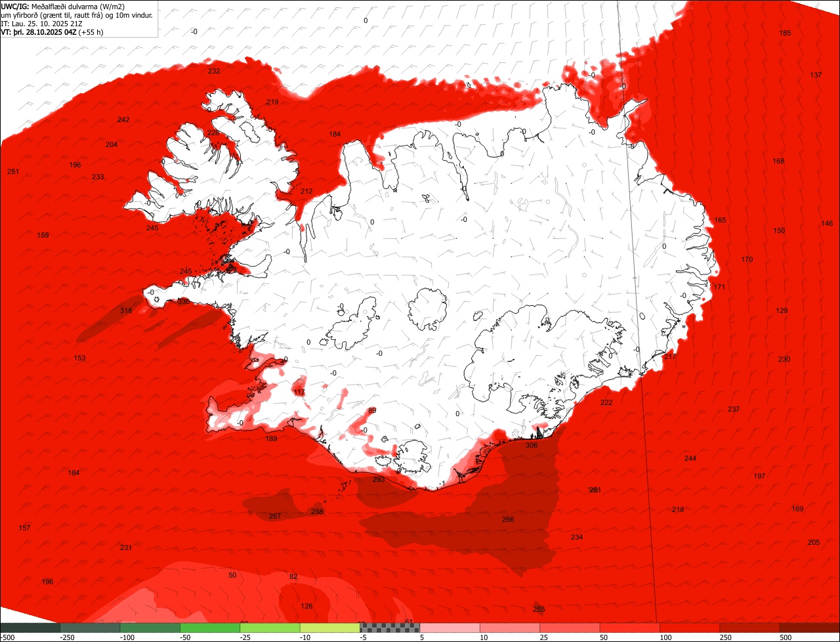Click the value 228 in the Westfjords
The height and width of the screenshot is (642, 840).
pos(213,133)
